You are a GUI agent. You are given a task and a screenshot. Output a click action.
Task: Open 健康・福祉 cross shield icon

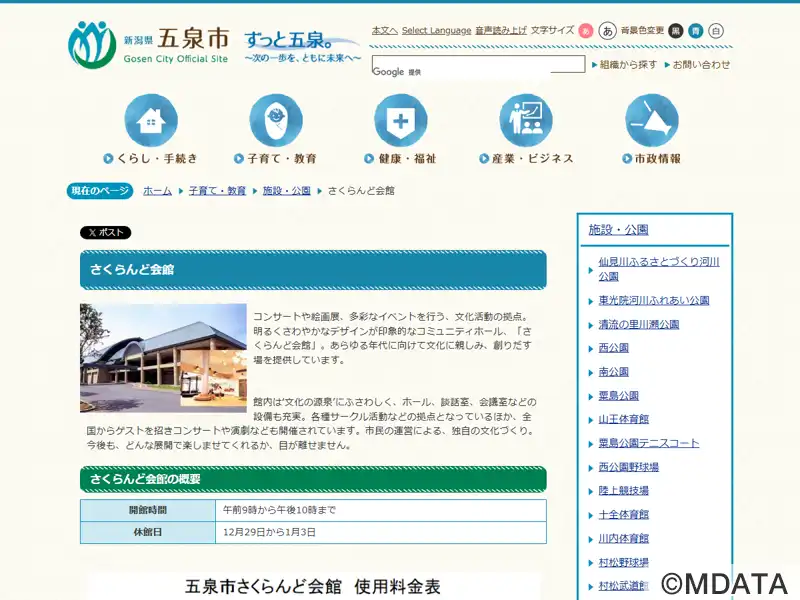[401, 120]
